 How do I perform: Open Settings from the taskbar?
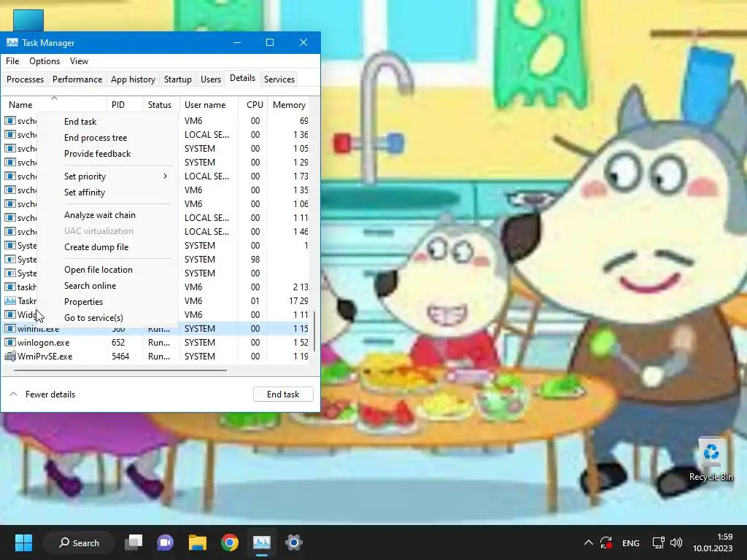[293, 542]
